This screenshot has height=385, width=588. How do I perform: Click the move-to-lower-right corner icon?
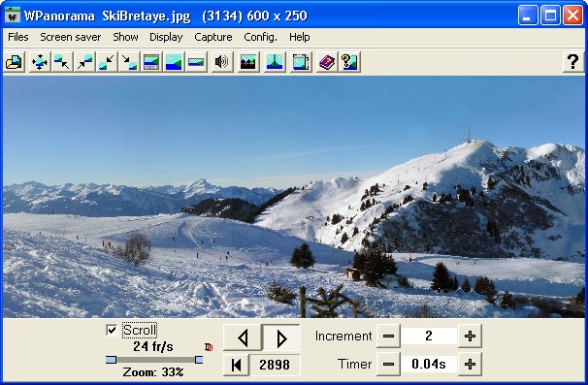[129, 62]
